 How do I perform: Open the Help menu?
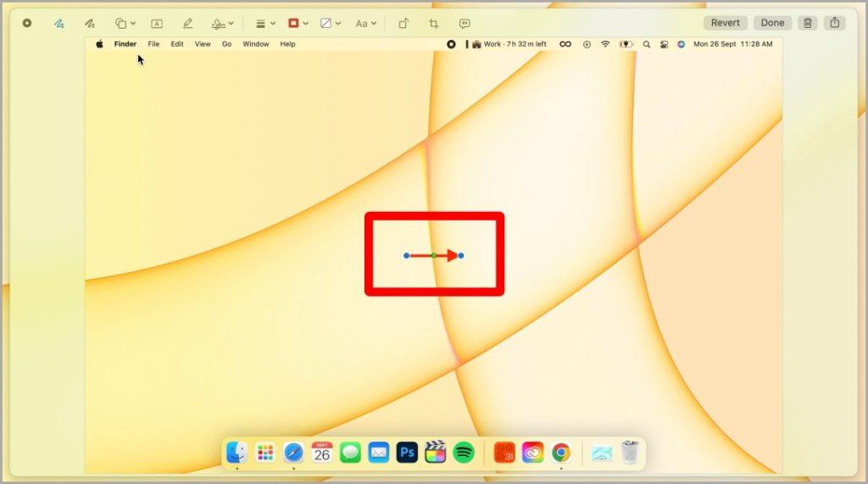coord(287,44)
